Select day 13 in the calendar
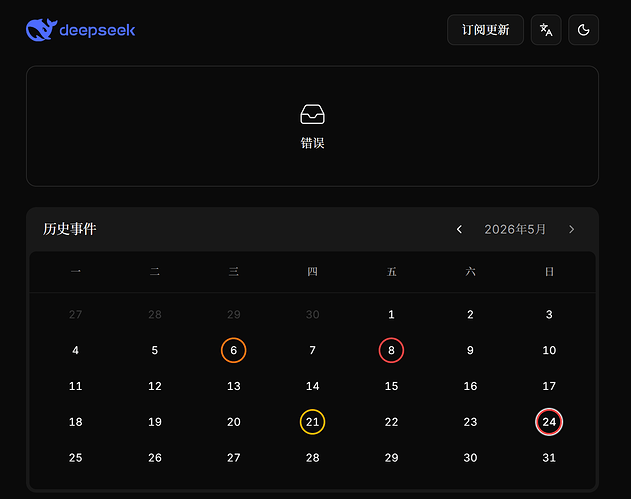The image size is (631, 499). pyautogui.click(x=233, y=386)
